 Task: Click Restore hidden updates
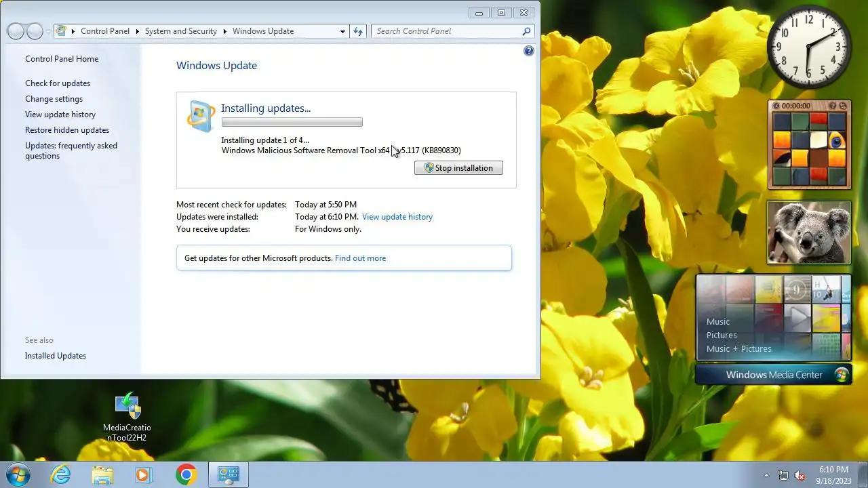pos(67,130)
